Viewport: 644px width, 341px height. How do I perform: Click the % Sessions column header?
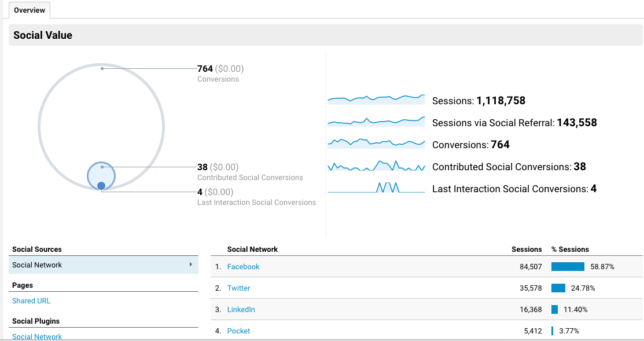tap(570, 250)
